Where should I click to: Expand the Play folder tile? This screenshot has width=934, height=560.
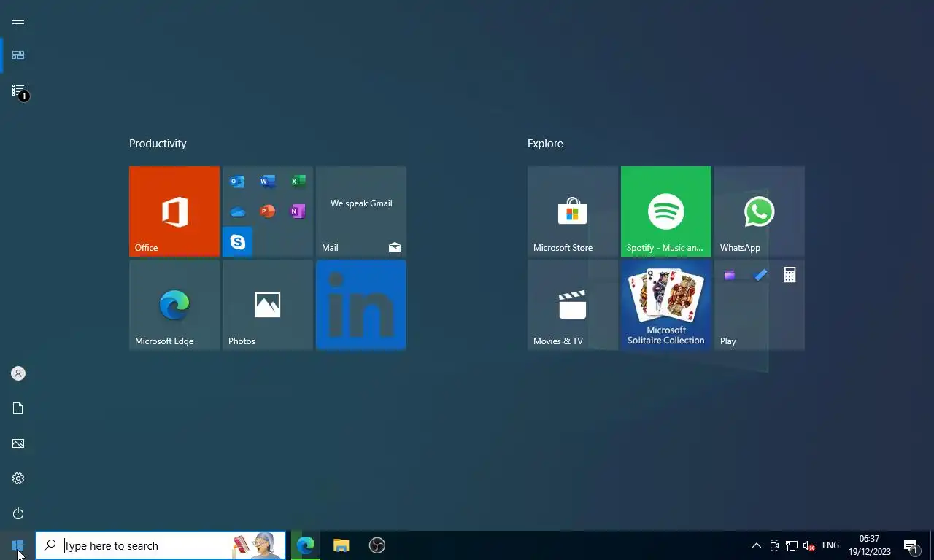point(760,305)
